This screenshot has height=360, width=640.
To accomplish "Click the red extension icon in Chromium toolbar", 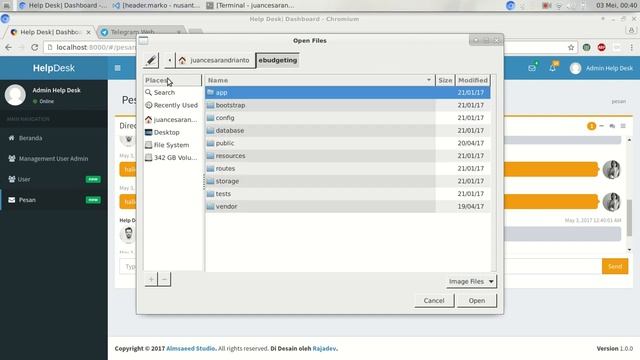I will point(601,48).
